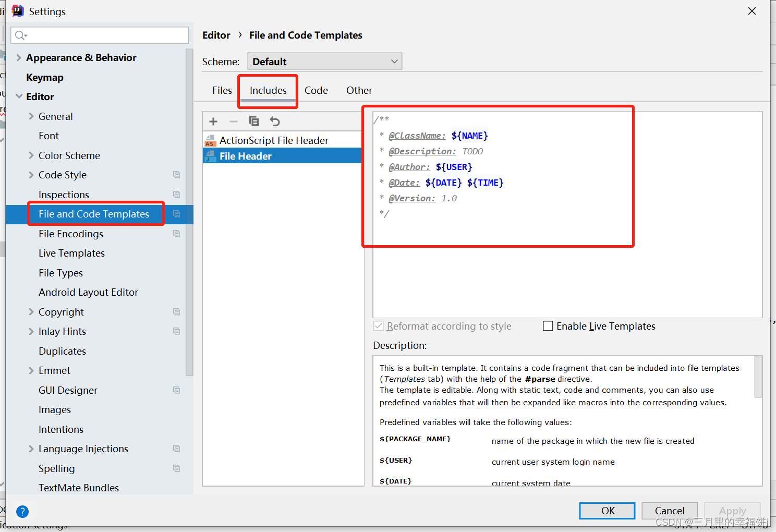Open File Encodings settings
The height and width of the screenshot is (532, 776).
[71, 234]
